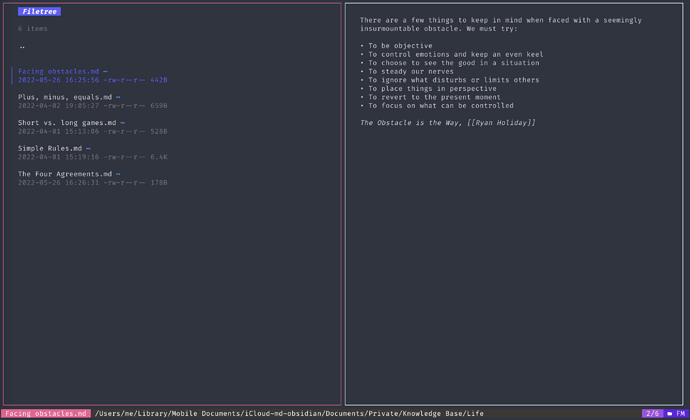Click the FM label in the status bar

point(680,413)
